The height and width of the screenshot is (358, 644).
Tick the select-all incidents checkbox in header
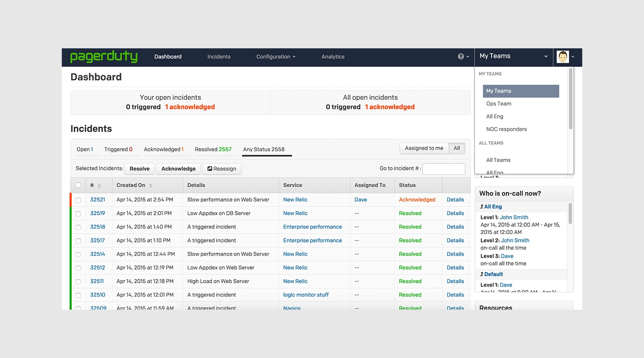click(78, 185)
